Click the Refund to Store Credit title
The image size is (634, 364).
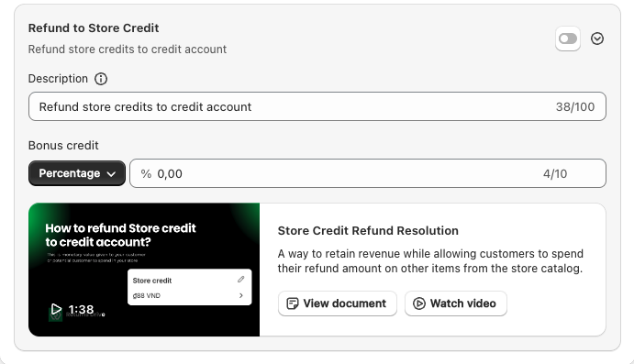(94, 28)
